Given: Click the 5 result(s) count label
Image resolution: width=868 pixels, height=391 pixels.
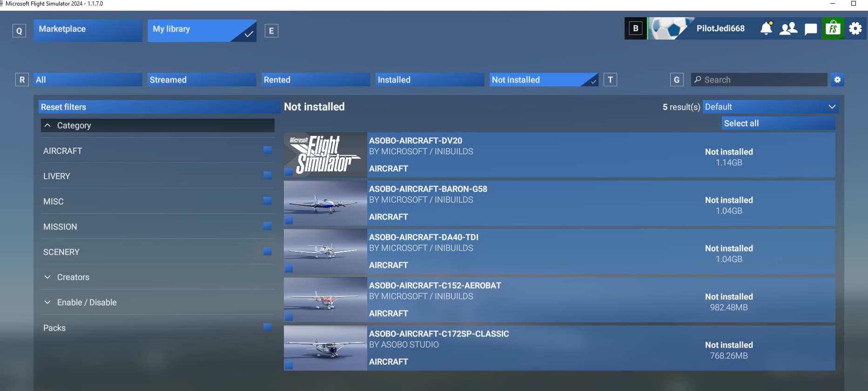Looking at the screenshot, I should click(681, 107).
